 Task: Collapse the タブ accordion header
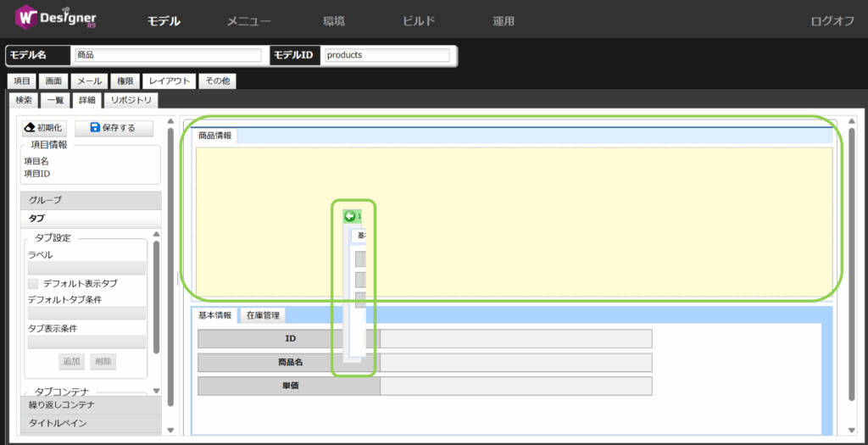[90, 218]
